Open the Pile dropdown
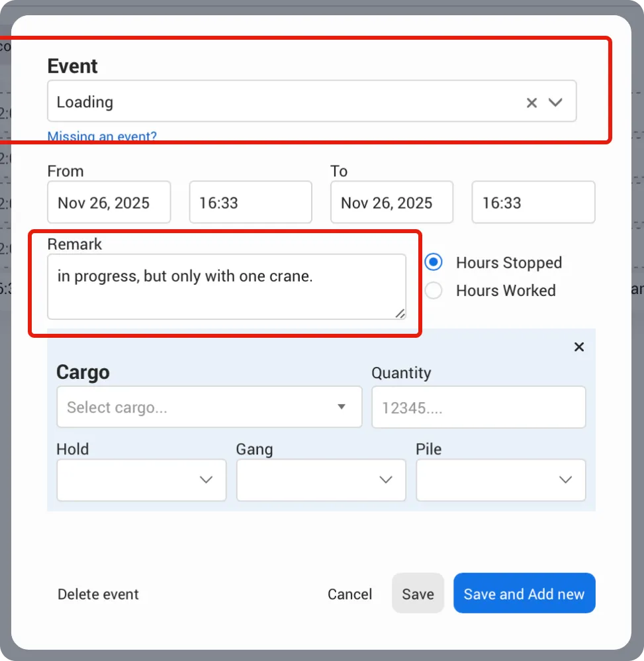Viewport: 644px width, 661px height. click(x=501, y=480)
